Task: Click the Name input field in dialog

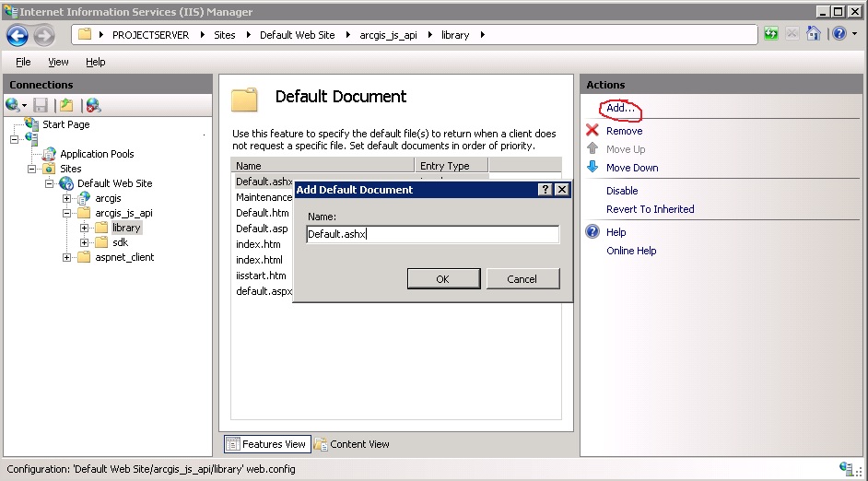Action: tap(432, 234)
